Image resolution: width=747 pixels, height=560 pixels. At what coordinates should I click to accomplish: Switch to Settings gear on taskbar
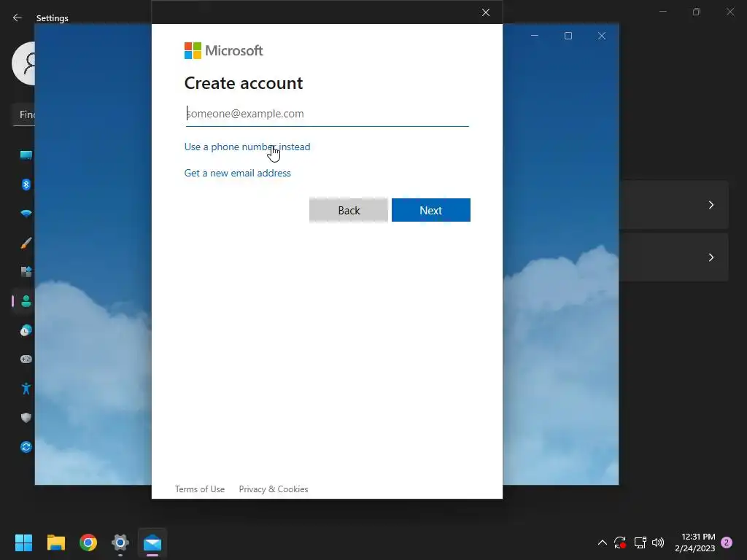tap(120, 542)
